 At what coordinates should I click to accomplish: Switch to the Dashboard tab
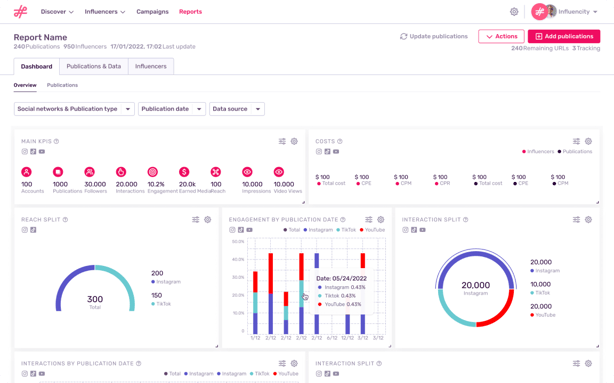pos(36,67)
